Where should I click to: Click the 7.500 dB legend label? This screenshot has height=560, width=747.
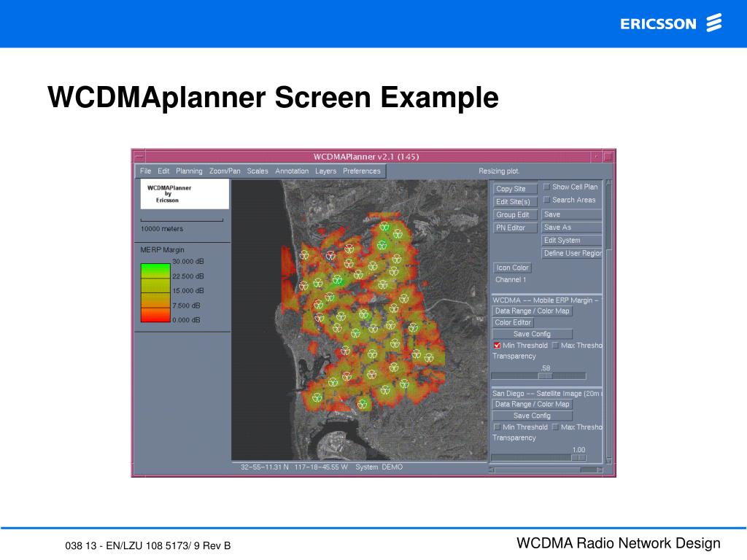[186, 306]
